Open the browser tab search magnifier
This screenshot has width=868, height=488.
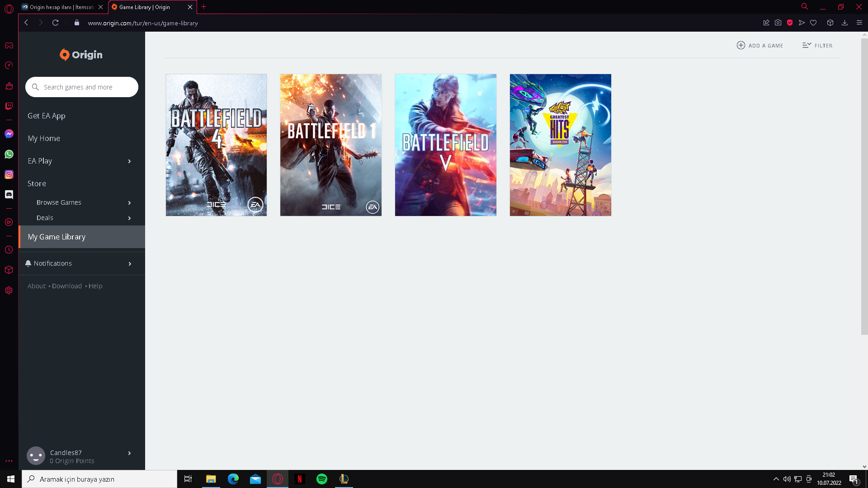(805, 7)
